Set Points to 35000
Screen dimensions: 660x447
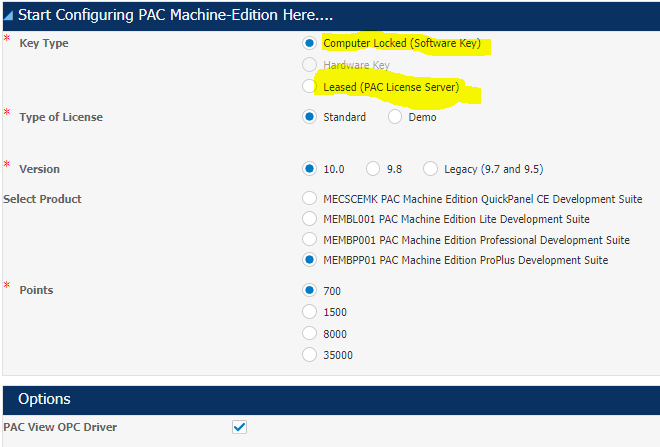click(x=309, y=354)
